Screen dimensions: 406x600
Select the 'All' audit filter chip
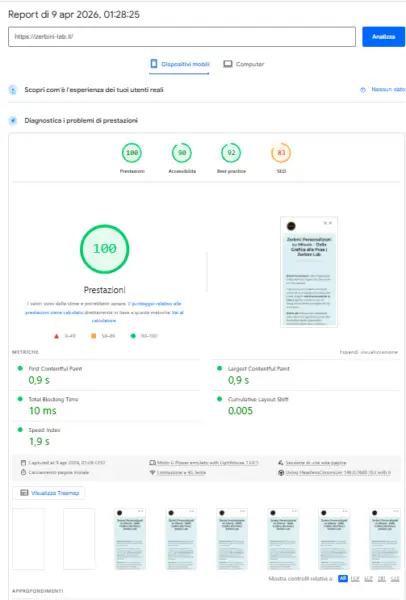point(343,579)
